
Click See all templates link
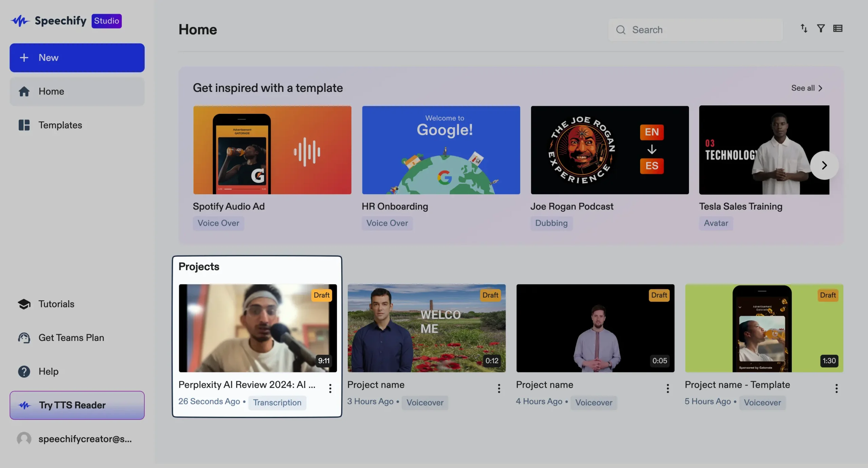(x=807, y=88)
